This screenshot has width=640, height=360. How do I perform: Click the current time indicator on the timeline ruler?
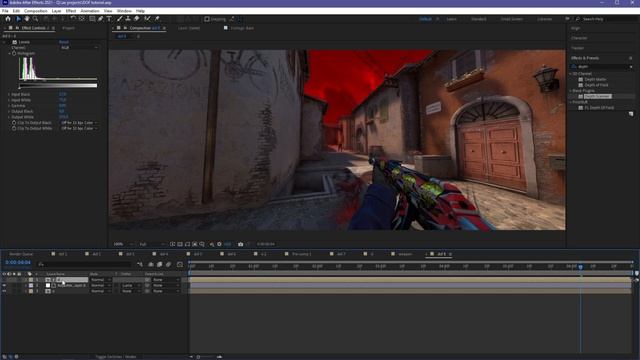(x=580, y=267)
